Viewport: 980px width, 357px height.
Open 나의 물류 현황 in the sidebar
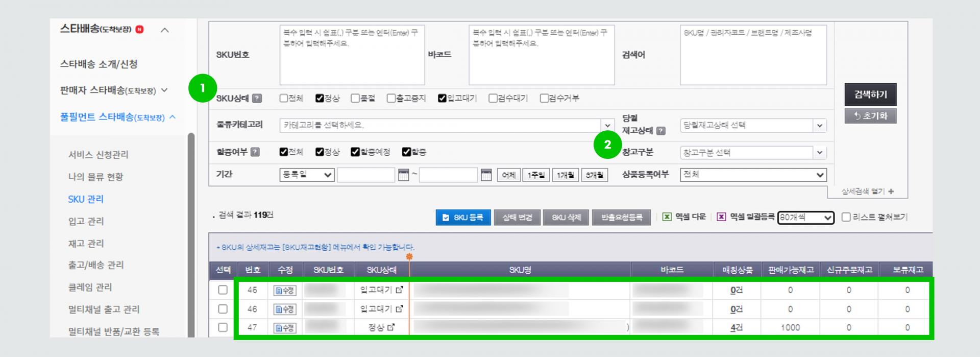coord(96,177)
